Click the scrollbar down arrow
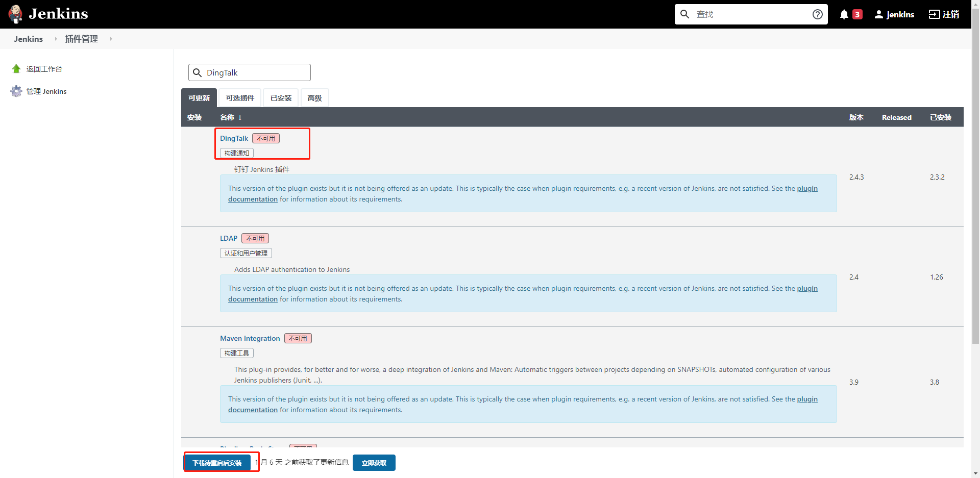This screenshot has width=980, height=478. pos(975,474)
